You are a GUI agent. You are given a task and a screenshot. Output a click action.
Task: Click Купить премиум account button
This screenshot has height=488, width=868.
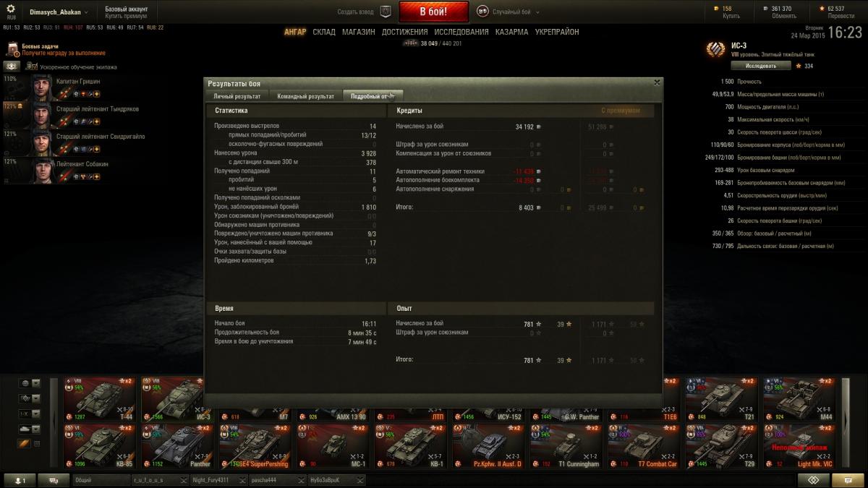[126, 16]
